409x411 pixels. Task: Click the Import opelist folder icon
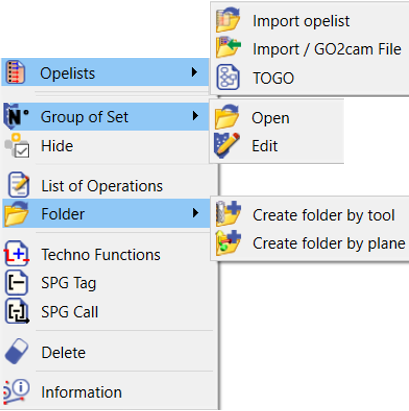228,20
